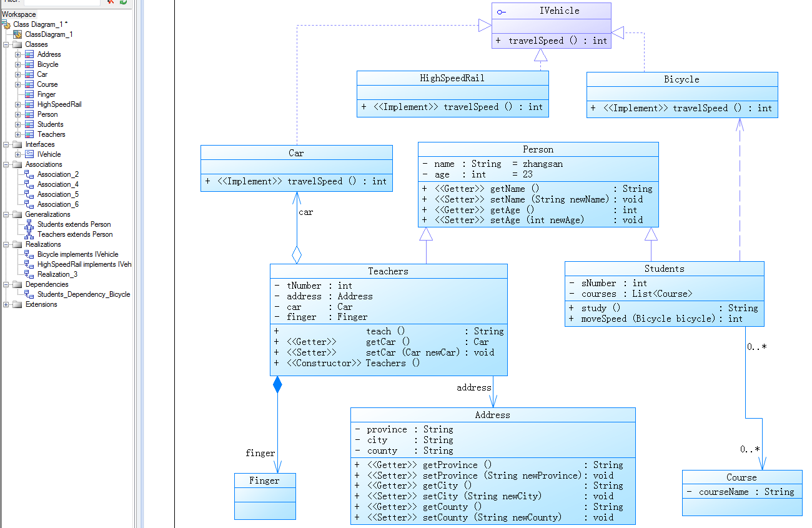Collapse the Classes folder
The height and width of the screenshot is (528, 812).
(x=6, y=44)
